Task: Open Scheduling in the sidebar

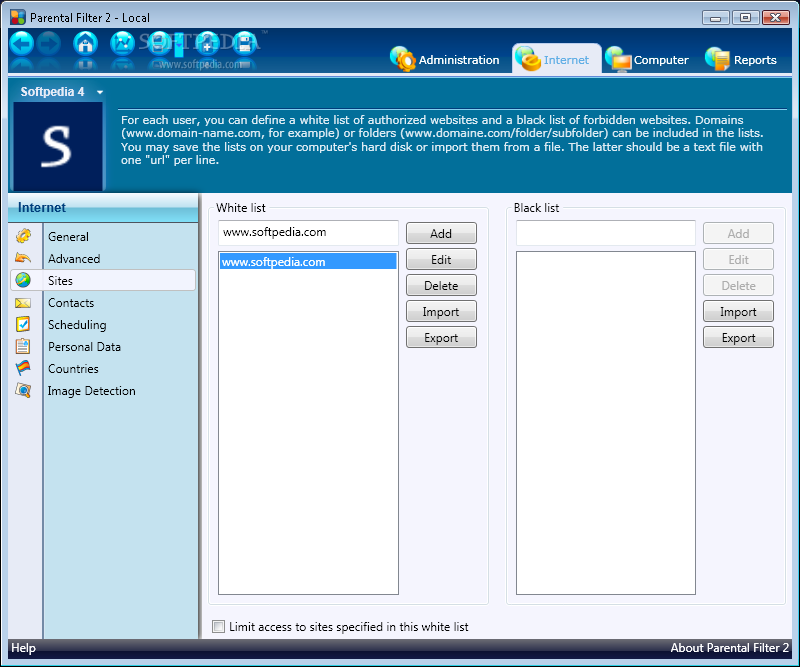Action: coord(77,325)
